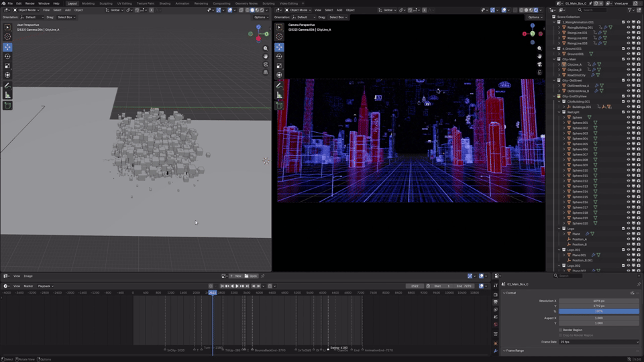Screen dimensions: 644x362
Task: Click the pan hand icon in camera viewport
Action: (539, 56)
